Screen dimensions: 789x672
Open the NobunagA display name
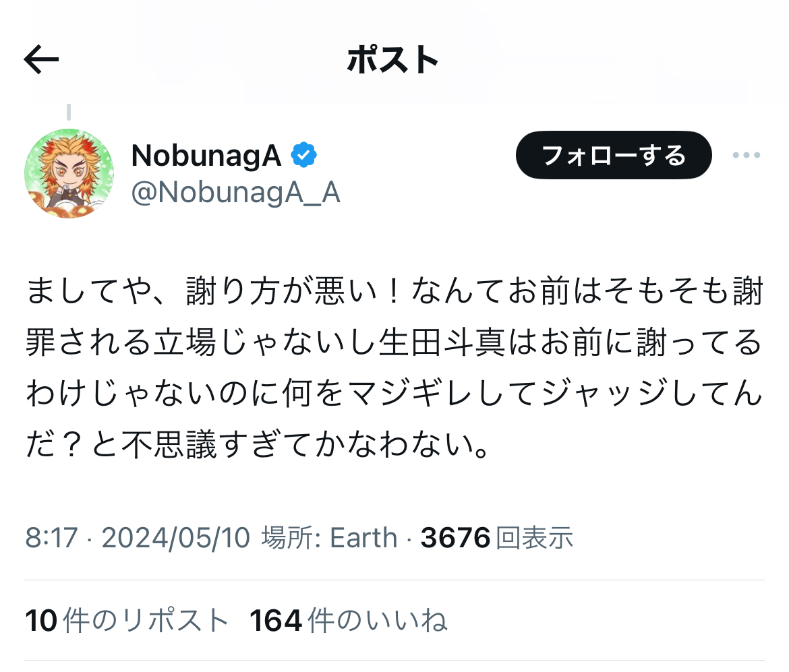click(x=206, y=155)
